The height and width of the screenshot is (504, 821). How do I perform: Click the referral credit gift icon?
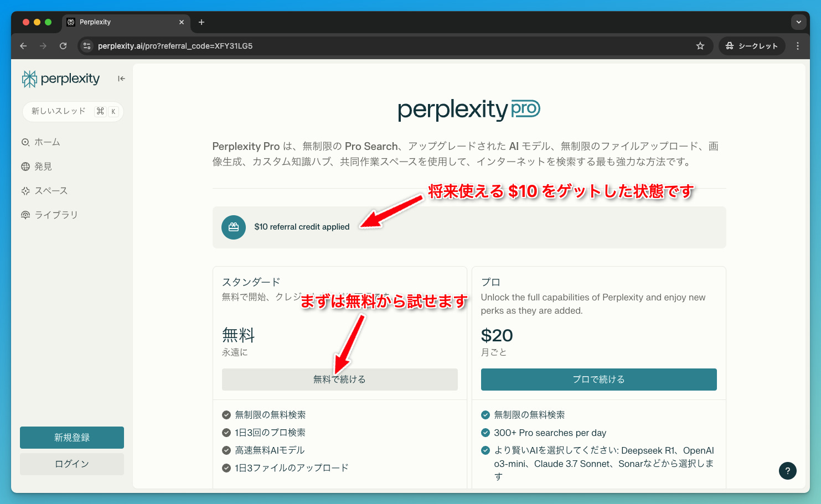[x=234, y=227]
